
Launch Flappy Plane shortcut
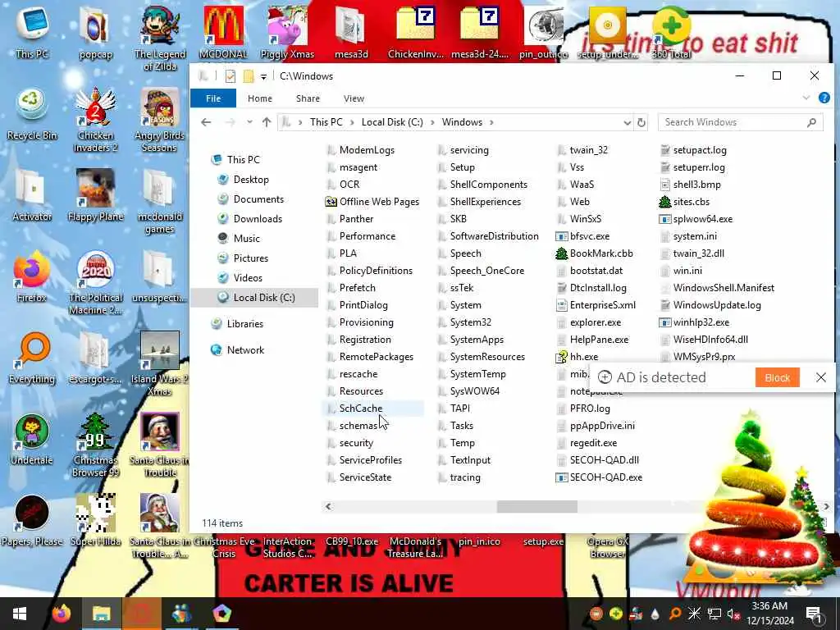pyautogui.click(x=95, y=195)
